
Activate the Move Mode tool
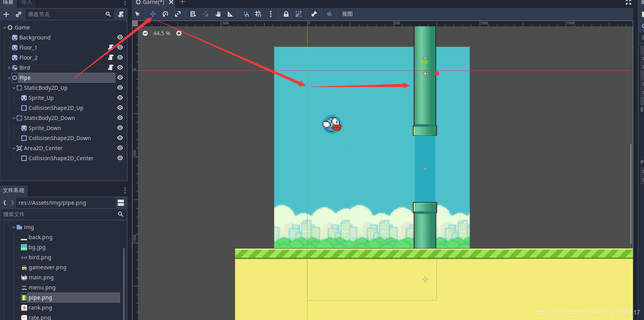[x=153, y=14]
